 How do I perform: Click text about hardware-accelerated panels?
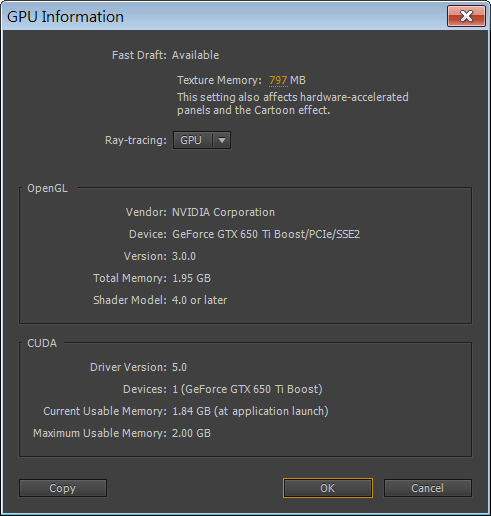293,104
